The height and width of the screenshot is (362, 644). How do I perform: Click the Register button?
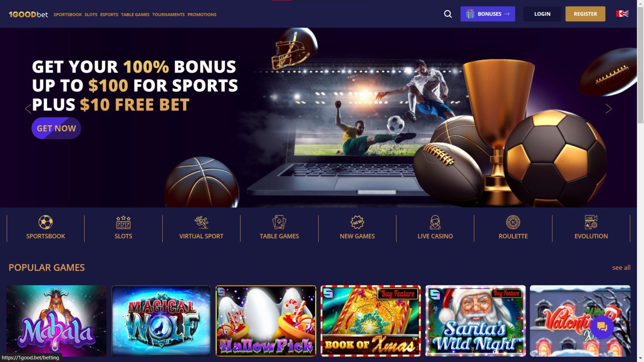coord(585,14)
